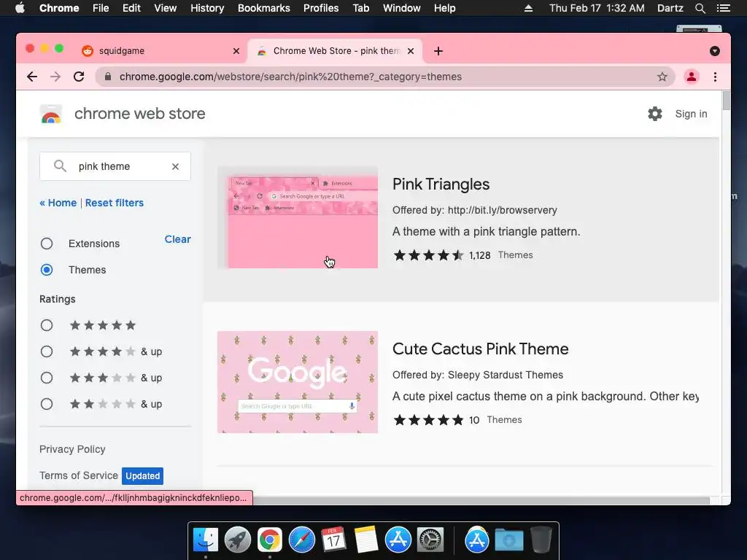
Task: Open Spotlight search in menu bar
Action: pos(700,8)
